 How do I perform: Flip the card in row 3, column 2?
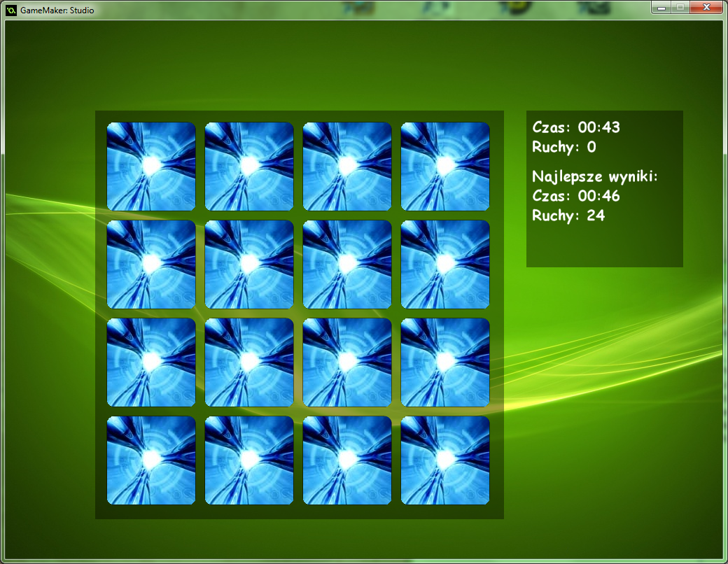pyautogui.click(x=249, y=362)
